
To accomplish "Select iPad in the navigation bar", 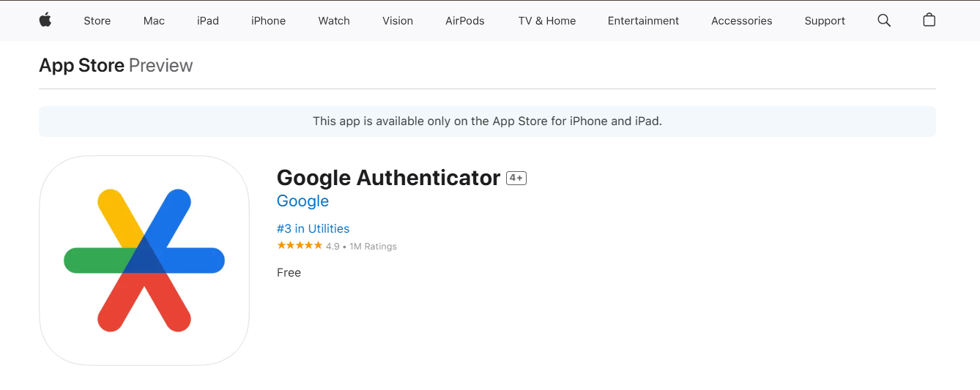I will point(208,20).
